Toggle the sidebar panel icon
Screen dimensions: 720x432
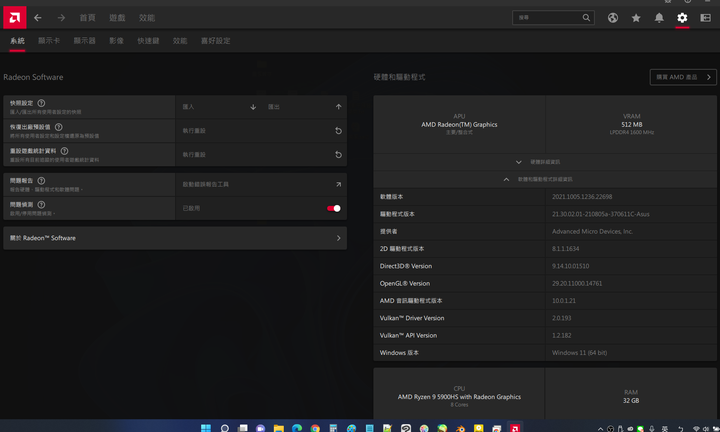click(x=705, y=17)
